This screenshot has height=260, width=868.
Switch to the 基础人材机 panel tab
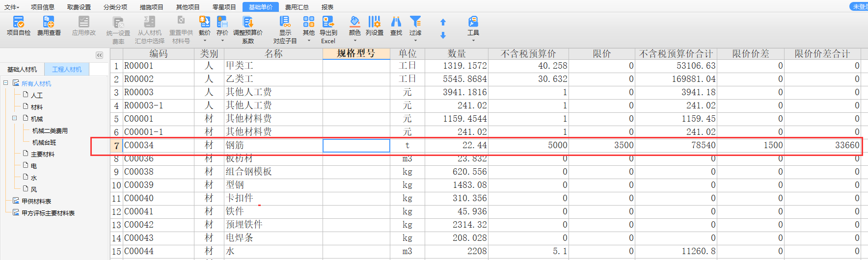(22, 69)
